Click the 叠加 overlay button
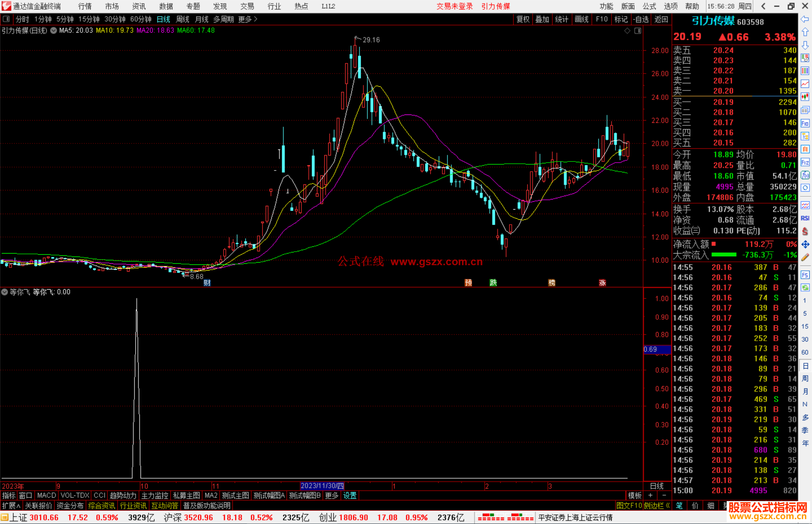This screenshot has height=524, width=812. point(542,19)
